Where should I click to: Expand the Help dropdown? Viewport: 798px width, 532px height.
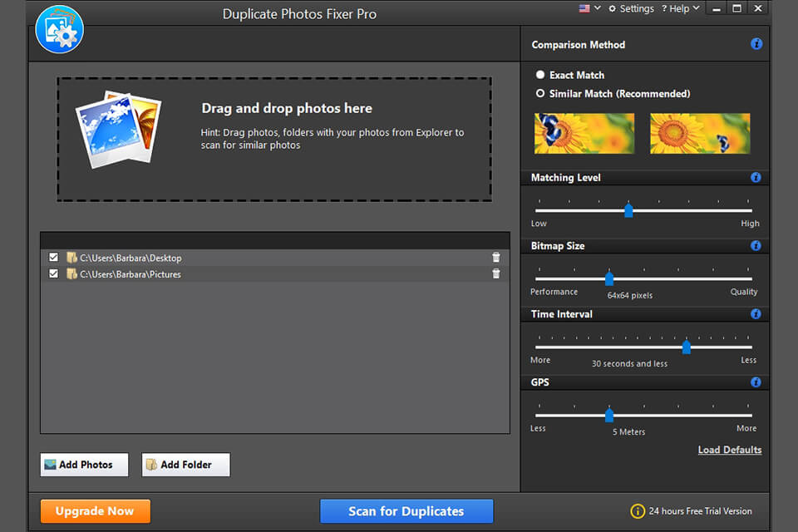pos(680,8)
